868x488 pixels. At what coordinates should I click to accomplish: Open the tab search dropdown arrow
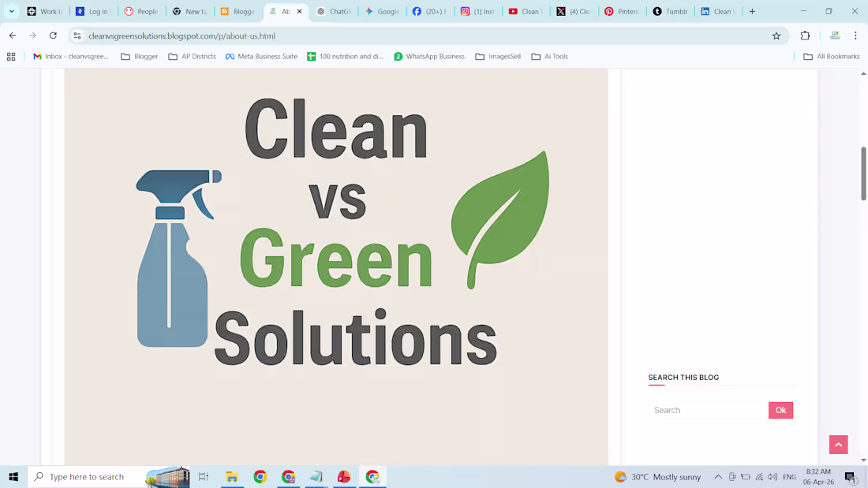(x=11, y=11)
